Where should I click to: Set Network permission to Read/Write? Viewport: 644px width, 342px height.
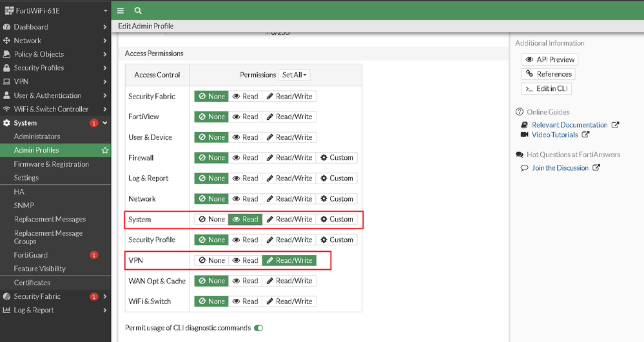click(289, 199)
